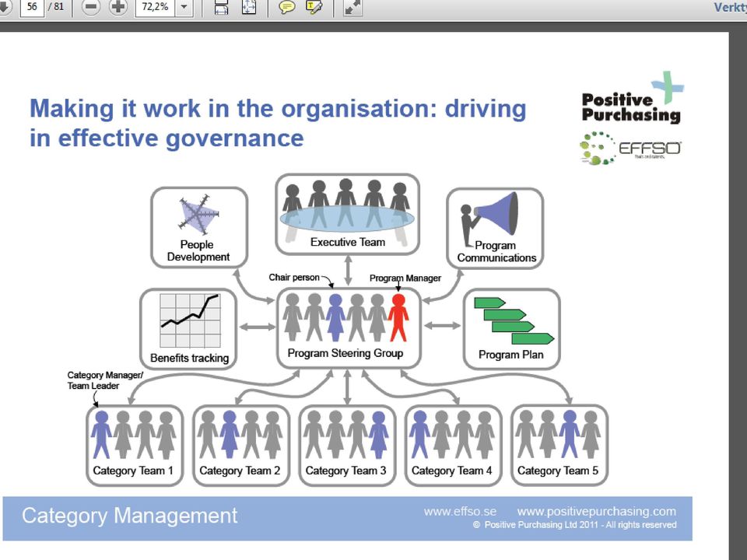Click the 'Category Team 4' label

click(x=451, y=471)
